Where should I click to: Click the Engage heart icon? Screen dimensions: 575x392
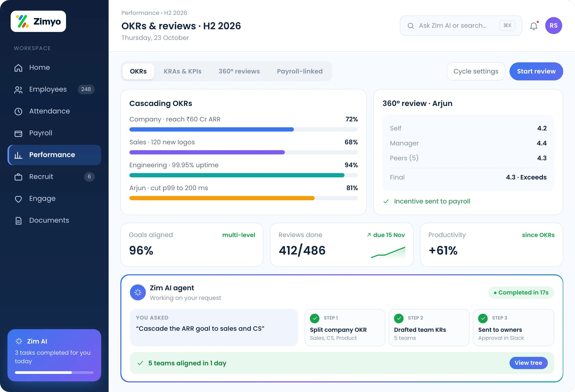18,199
